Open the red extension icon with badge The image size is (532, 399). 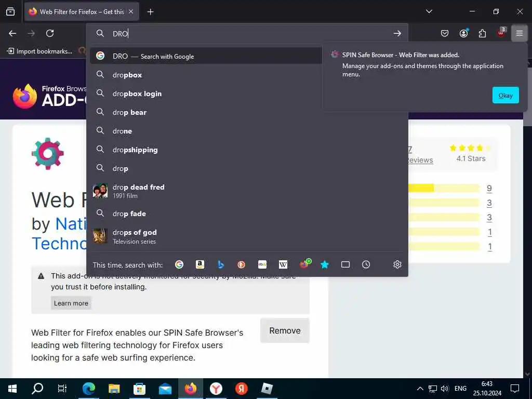(x=501, y=33)
